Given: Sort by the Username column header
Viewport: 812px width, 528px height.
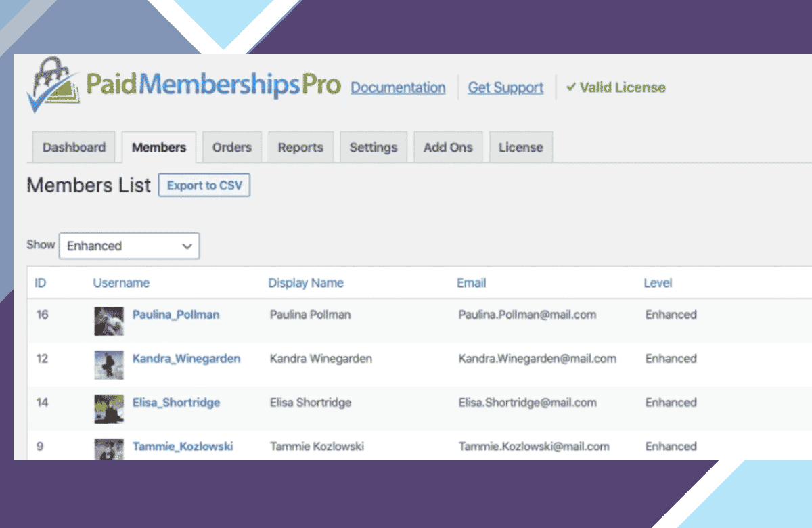Looking at the screenshot, I should [121, 283].
